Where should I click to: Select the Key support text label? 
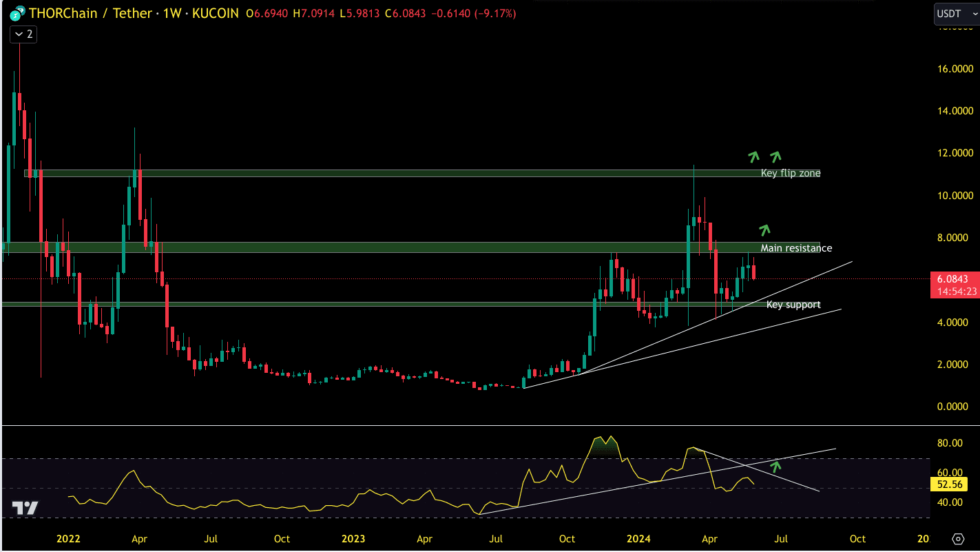click(x=793, y=305)
